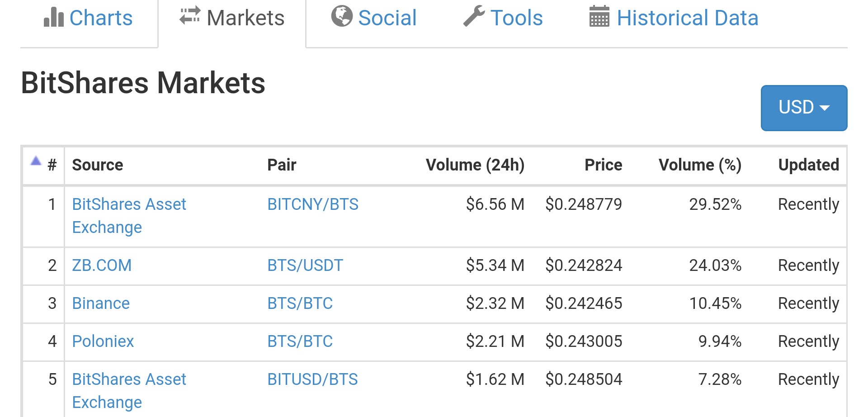Open the BITCNY/BTS pair link
The height and width of the screenshot is (417, 868).
tap(313, 204)
